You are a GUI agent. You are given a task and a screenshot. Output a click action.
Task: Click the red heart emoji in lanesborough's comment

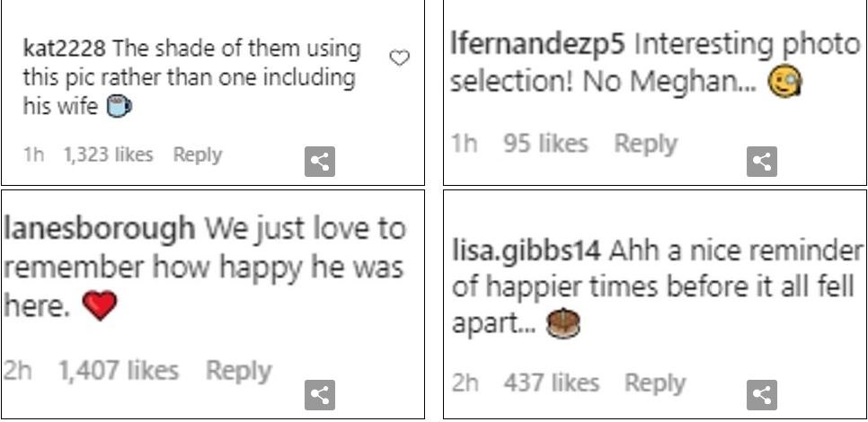pos(99,308)
